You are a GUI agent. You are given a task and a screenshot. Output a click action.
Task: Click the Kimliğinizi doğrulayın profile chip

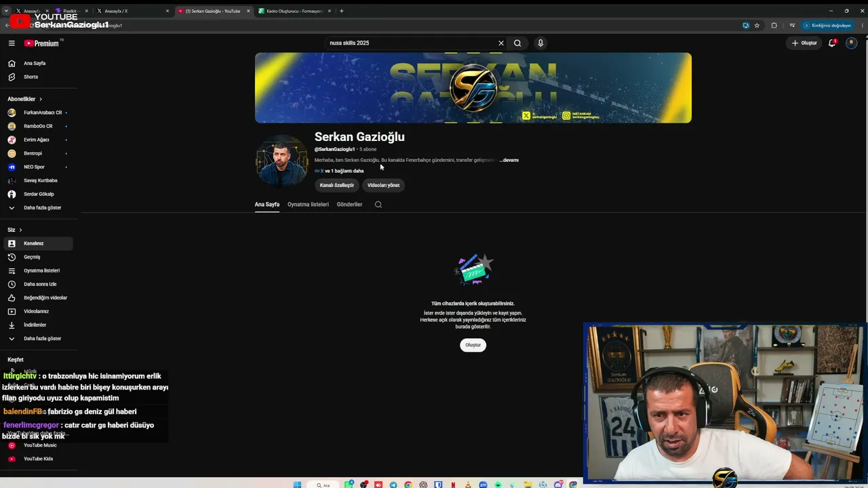[x=827, y=25]
